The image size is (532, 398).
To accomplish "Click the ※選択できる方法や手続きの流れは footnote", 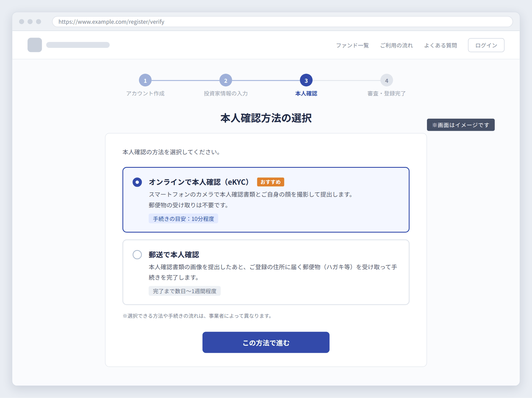I will click(x=197, y=316).
